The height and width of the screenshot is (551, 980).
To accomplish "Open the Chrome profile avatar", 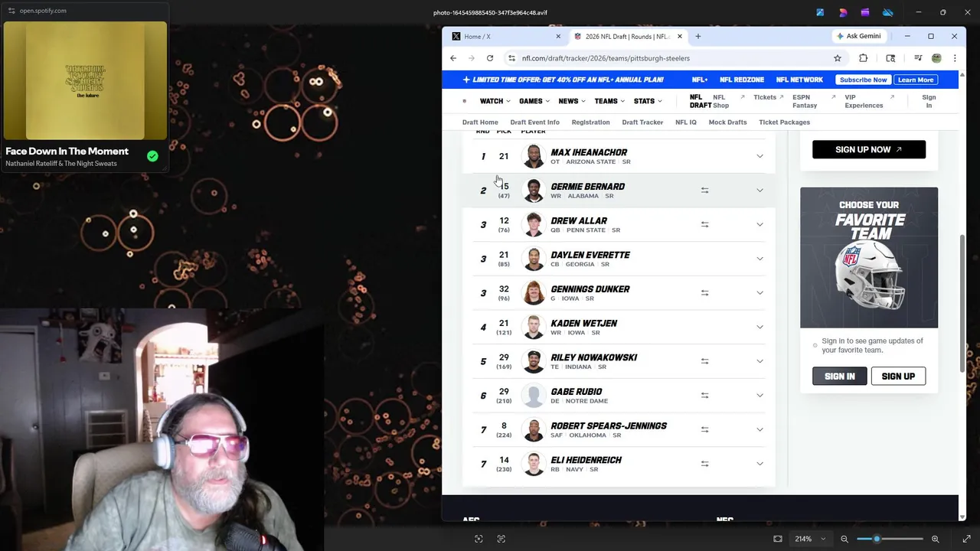I will point(936,58).
